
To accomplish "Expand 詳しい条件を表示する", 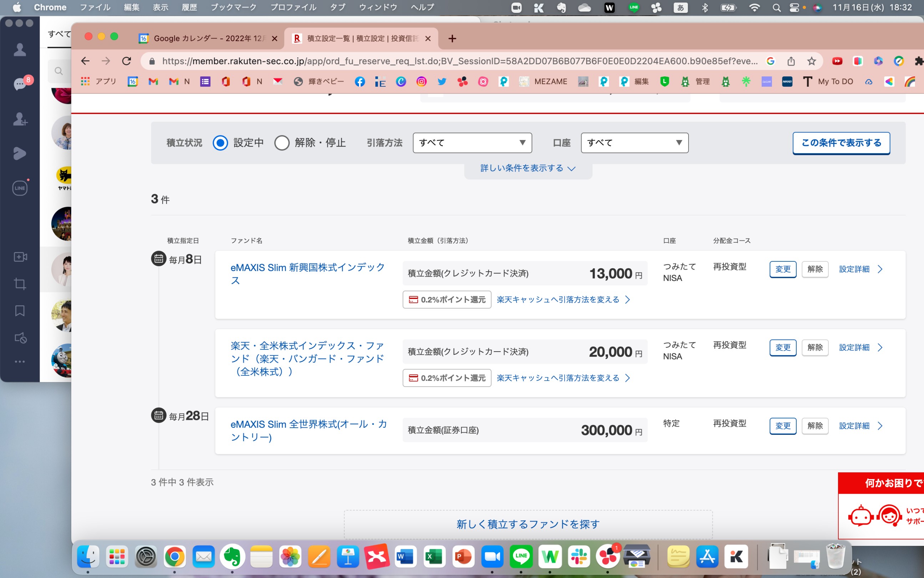I will tap(528, 168).
